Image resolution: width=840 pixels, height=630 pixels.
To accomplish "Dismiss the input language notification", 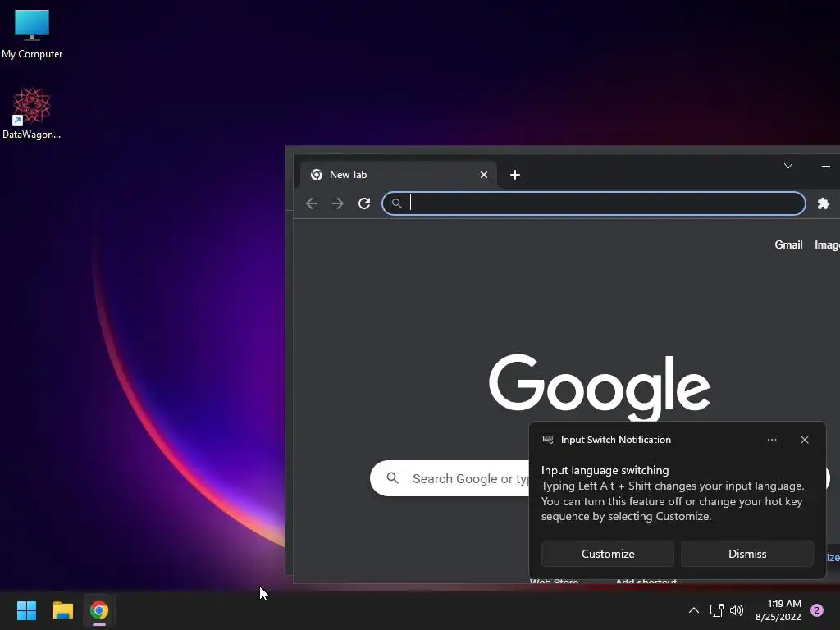I will pos(747,554).
